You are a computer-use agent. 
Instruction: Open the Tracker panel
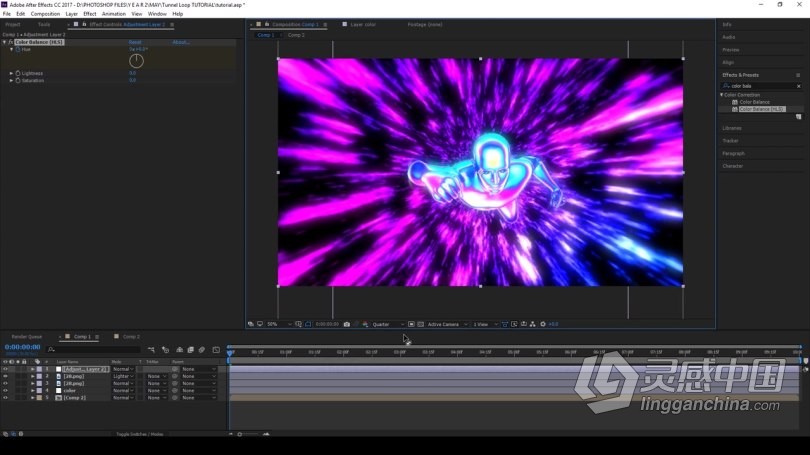pyautogui.click(x=730, y=141)
